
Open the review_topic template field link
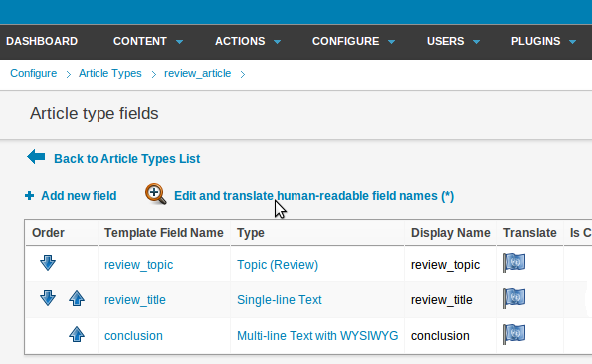coord(138,265)
